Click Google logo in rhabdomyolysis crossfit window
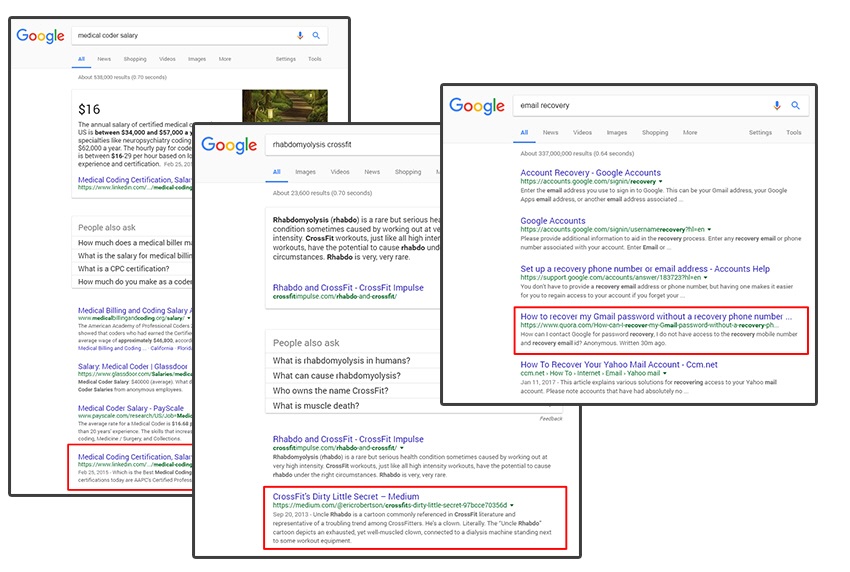This screenshot has height=572, width=850. [229, 145]
